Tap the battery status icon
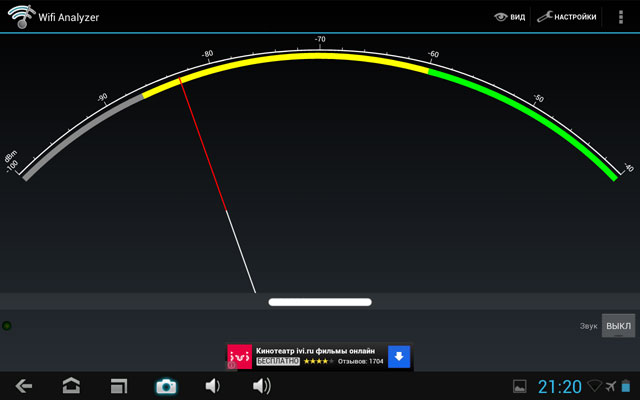Image resolution: width=640 pixels, height=400 pixels. coord(626,386)
